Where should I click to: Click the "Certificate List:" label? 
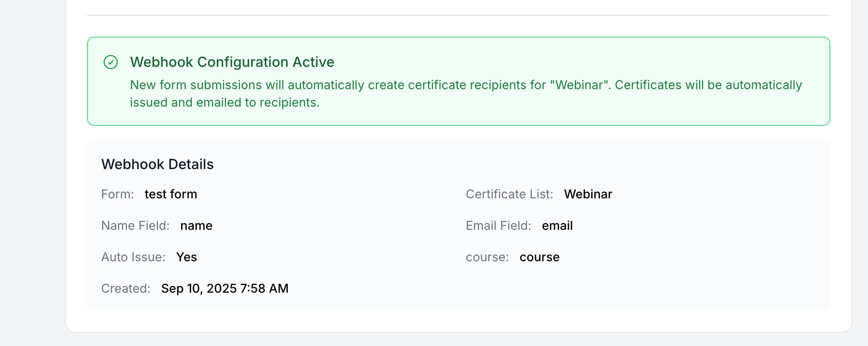pyautogui.click(x=509, y=194)
